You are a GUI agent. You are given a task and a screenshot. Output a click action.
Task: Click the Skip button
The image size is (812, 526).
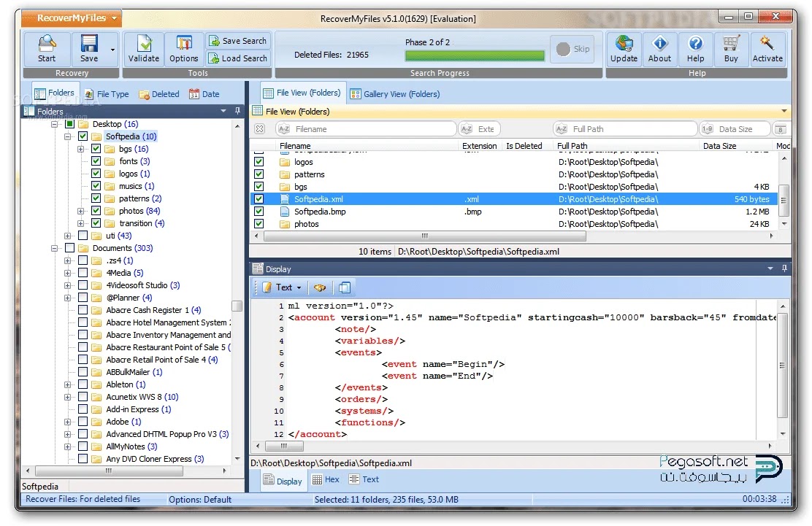(572, 49)
